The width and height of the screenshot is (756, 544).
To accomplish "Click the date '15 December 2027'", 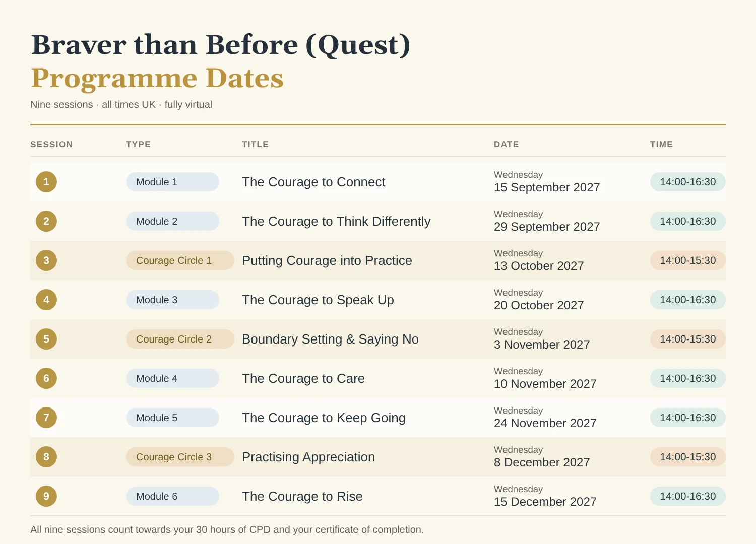I will 545,502.
